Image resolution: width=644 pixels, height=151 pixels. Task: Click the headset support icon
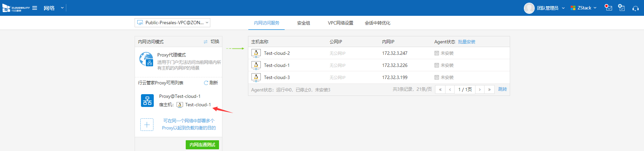(635, 8)
